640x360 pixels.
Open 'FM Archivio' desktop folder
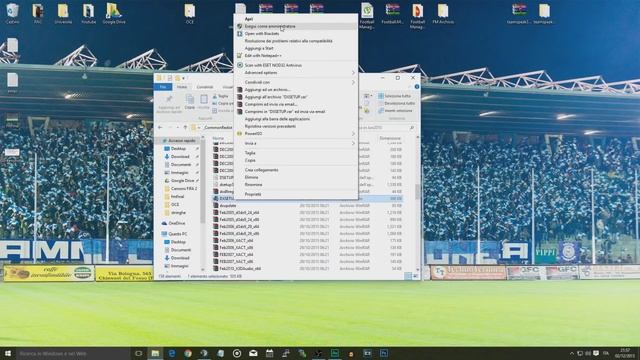(x=443, y=13)
